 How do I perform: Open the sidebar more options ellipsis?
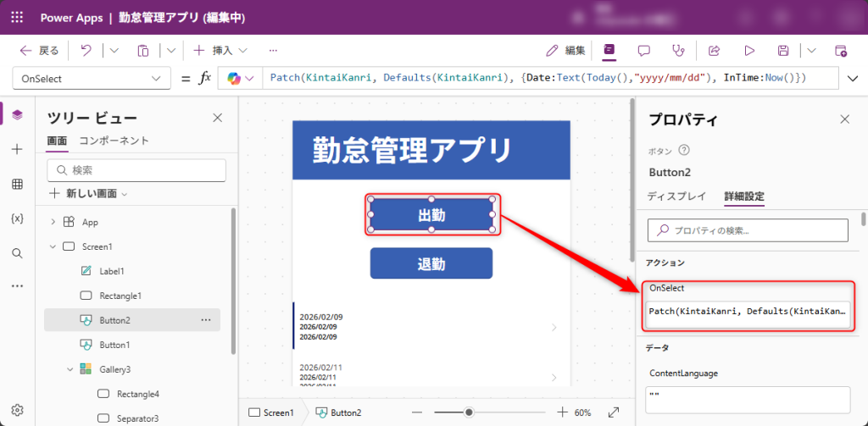click(x=17, y=286)
